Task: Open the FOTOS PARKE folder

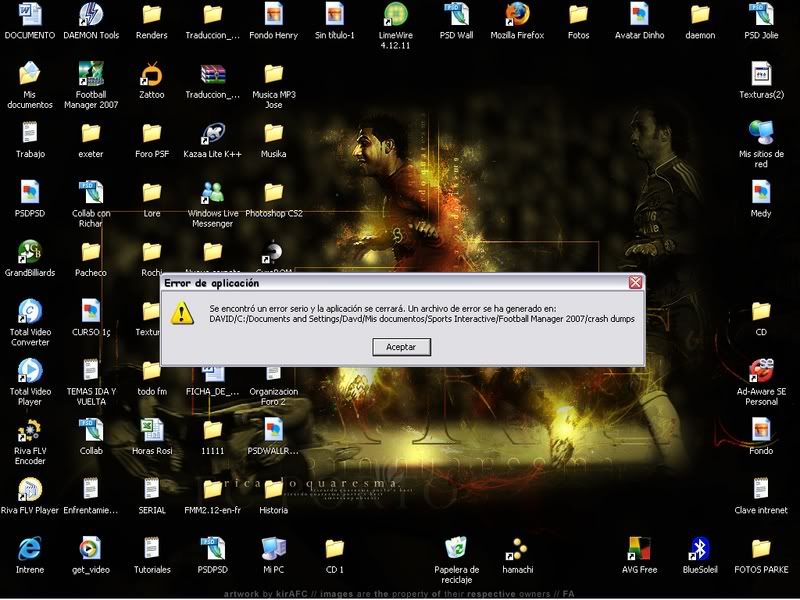Action: pyautogui.click(x=761, y=549)
